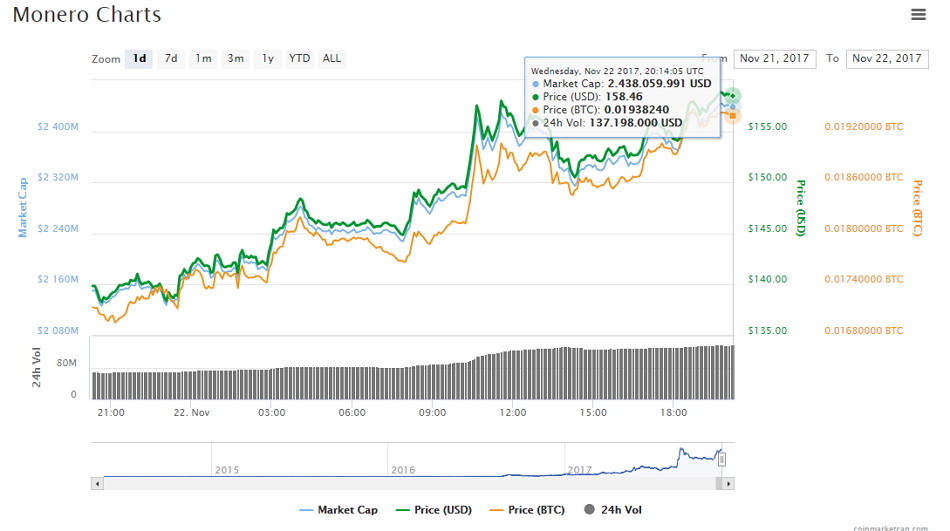Screen dimensions: 950x531
Task: Click the $155.00 USD axis label
Action: click(x=768, y=127)
